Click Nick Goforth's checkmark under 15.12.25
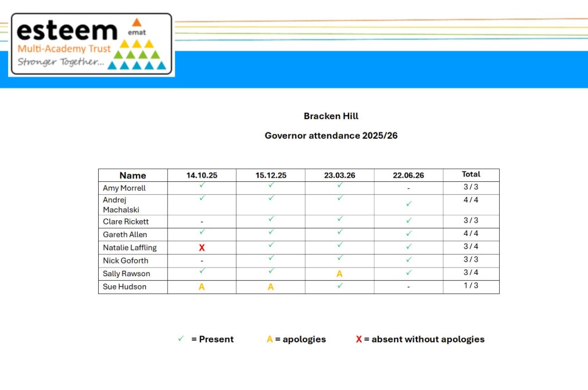Image resolution: width=588 pixels, height=390 pixels. [x=271, y=257]
